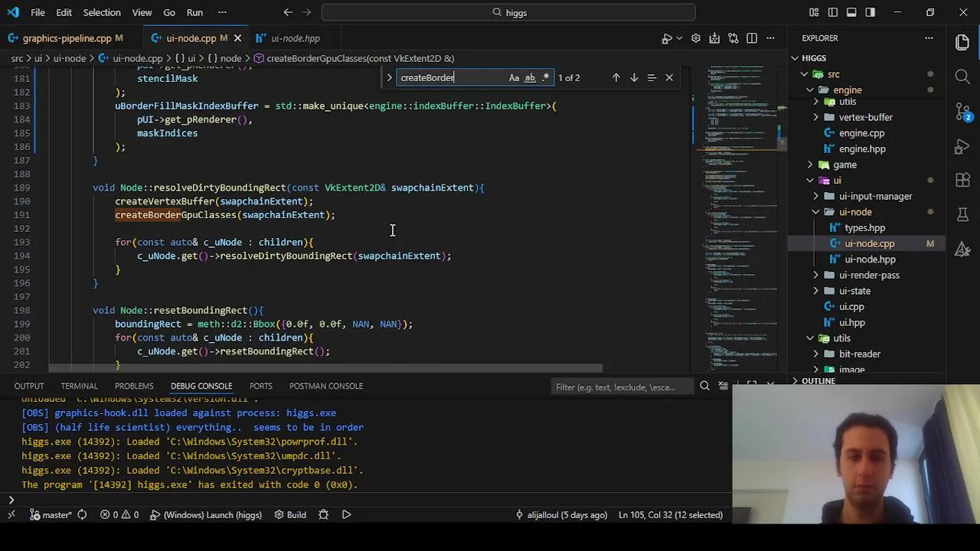Screen dimensions: 980x551
Task: Open the Run and Debug view icon
Action: 962,146
